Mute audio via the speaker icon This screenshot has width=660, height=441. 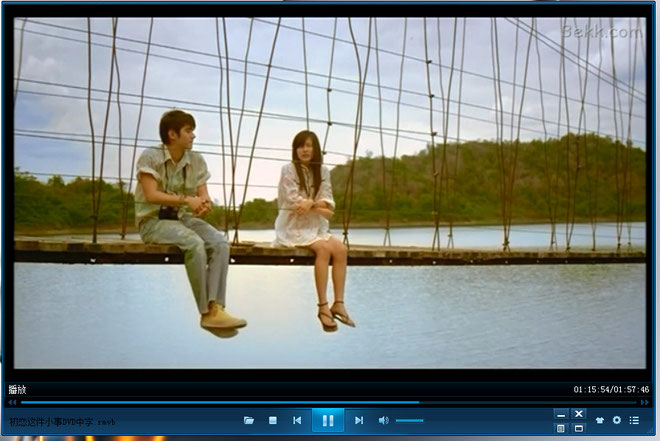click(x=383, y=420)
